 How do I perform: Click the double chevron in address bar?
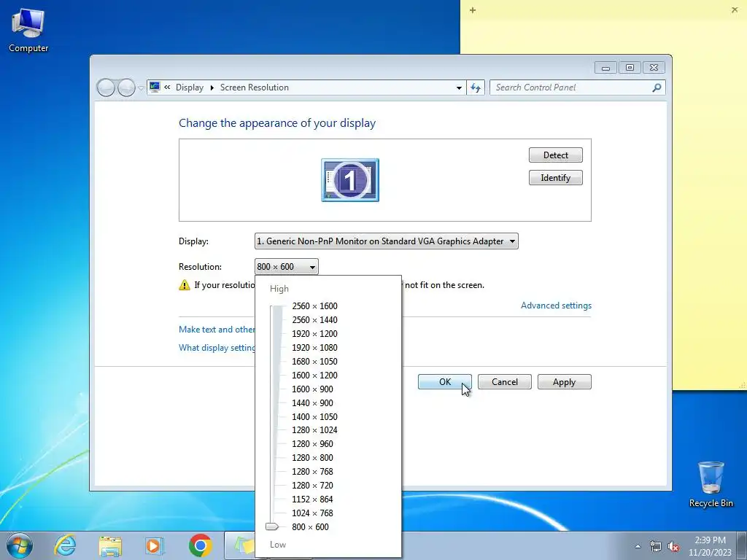[167, 87]
